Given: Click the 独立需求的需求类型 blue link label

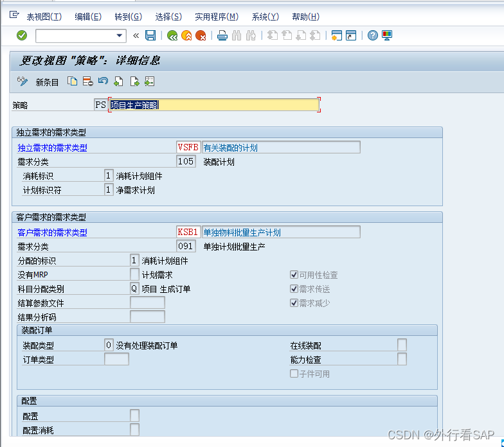Looking at the screenshot, I should tap(53, 148).
